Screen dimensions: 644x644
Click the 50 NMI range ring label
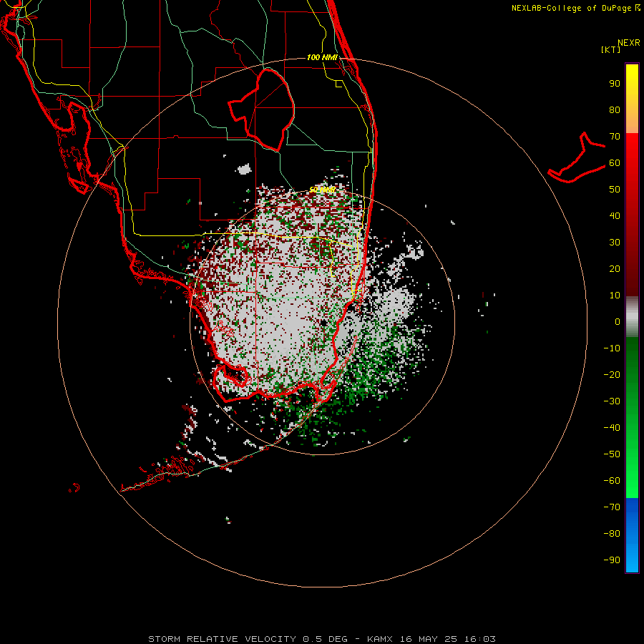pos(323,190)
